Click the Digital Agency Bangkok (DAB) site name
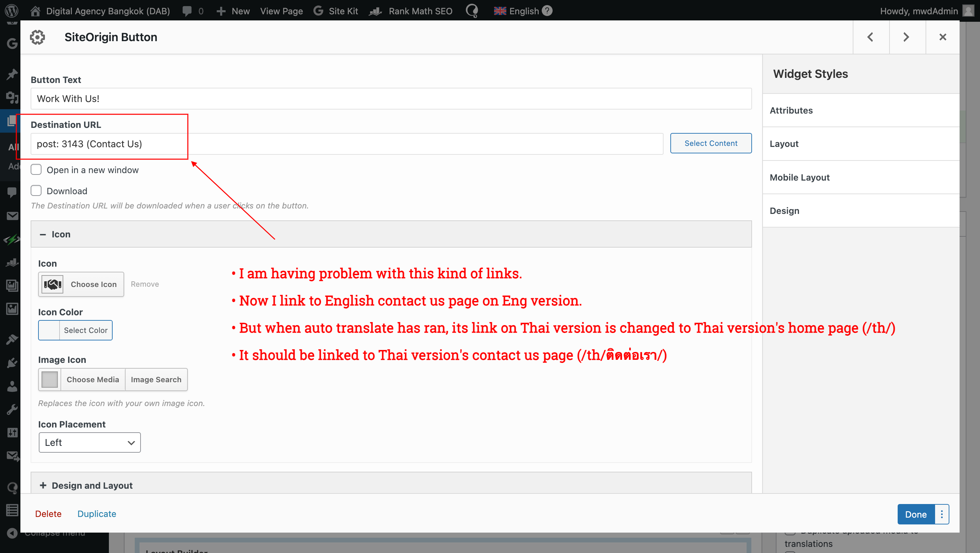980x553 pixels. (108, 11)
